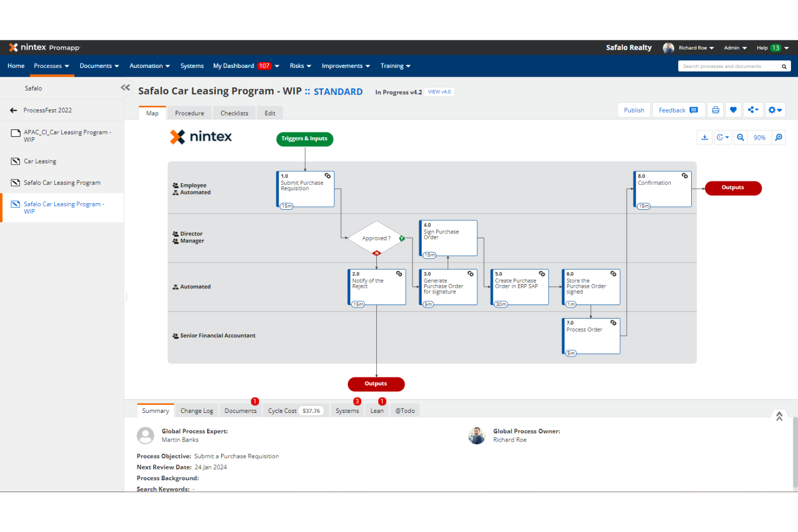Click Richard Roe process owner photo
The width and height of the screenshot is (798, 532).
pos(477,436)
